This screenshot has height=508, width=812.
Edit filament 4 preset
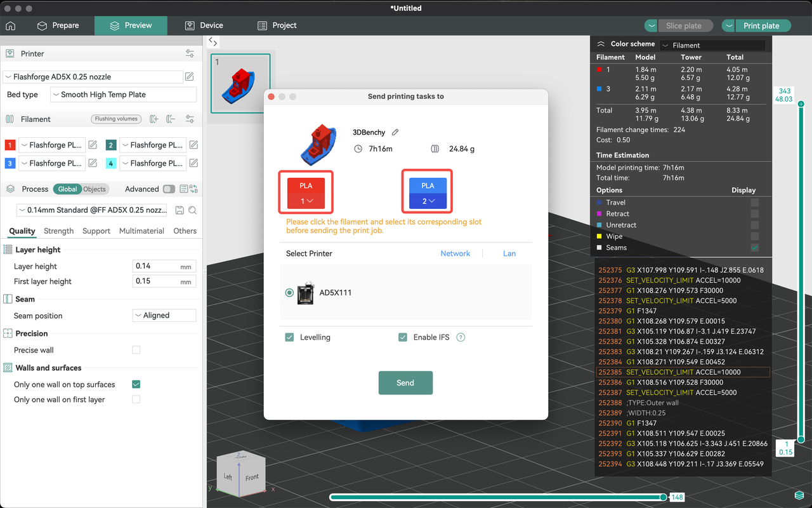[x=193, y=163]
